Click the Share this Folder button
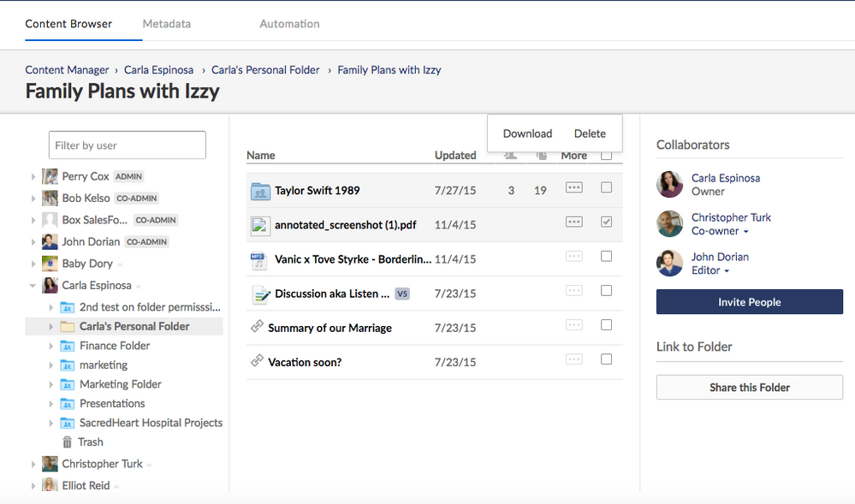This screenshot has height=504, width=855. click(749, 388)
